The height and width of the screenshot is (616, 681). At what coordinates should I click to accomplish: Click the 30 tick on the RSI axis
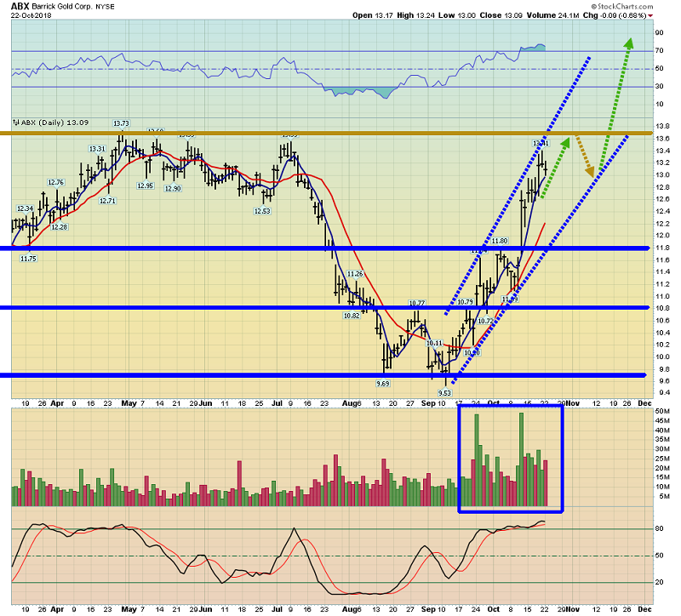click(x=659, y=87)
